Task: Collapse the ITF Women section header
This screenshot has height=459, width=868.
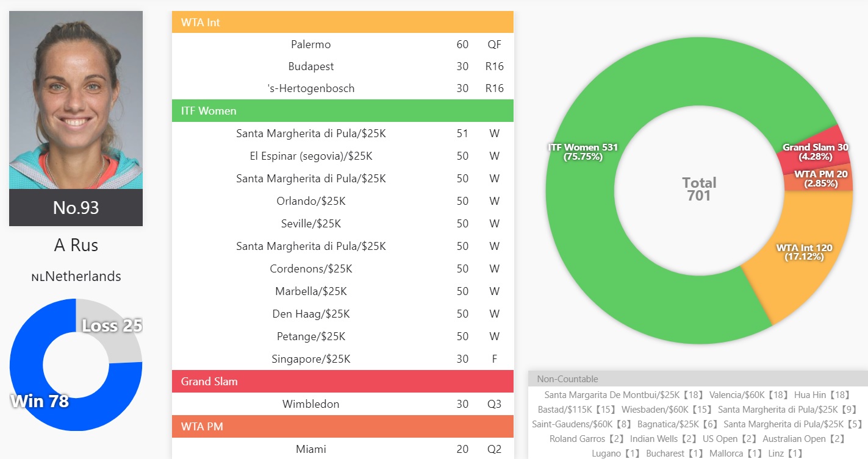Action: pos(342,111)
